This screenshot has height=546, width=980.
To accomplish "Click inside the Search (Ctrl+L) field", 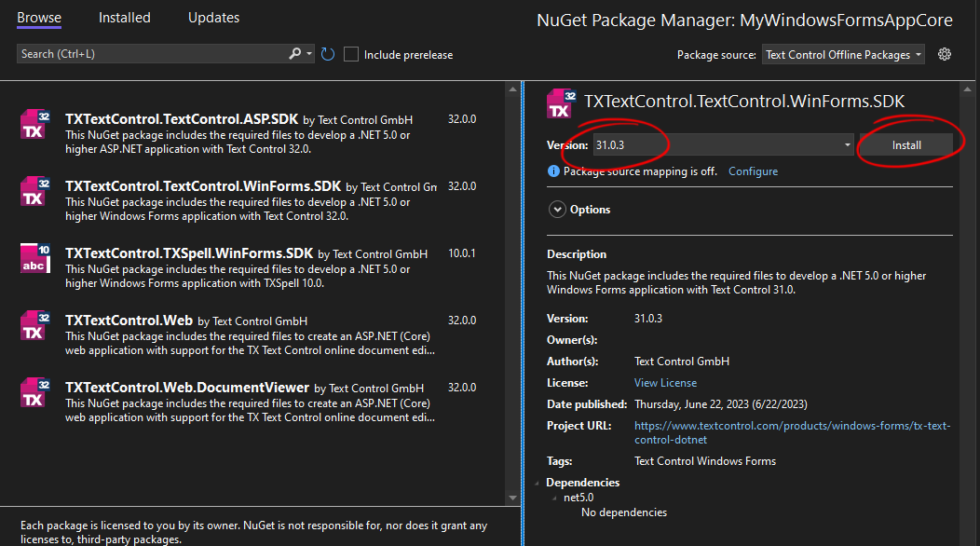I will 152,54.
